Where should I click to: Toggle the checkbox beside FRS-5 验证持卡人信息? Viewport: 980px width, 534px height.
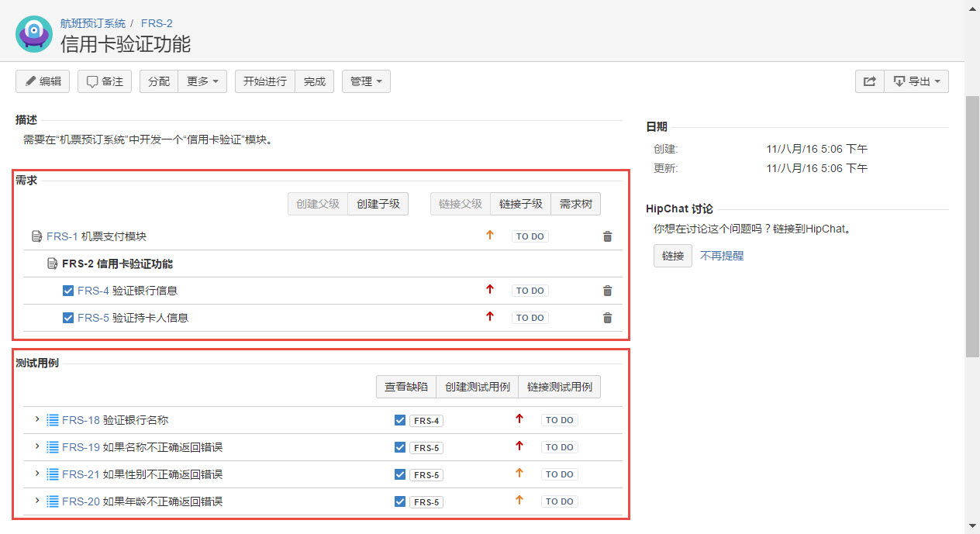click(x=68, y=318)
